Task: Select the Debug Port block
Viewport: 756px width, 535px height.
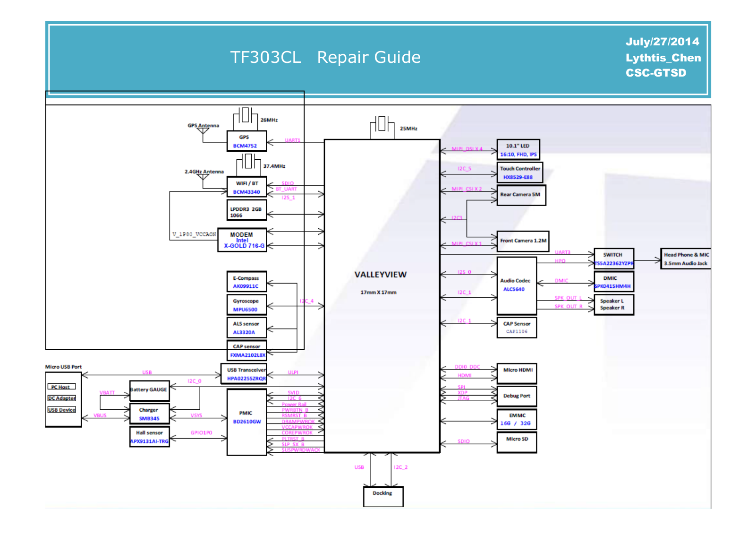Action: point(517,397)
